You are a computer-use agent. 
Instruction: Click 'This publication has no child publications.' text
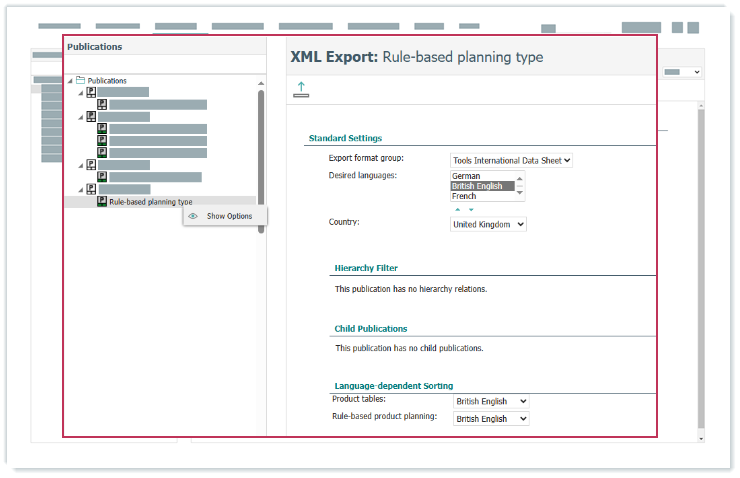[409, 348]
